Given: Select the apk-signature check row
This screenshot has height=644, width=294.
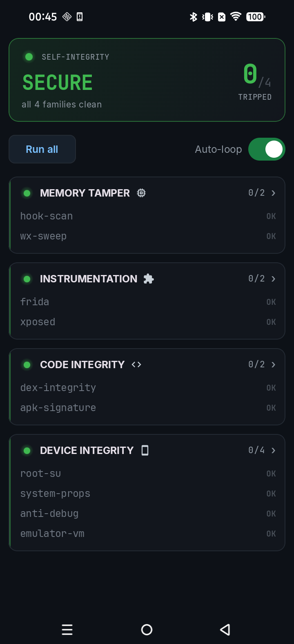Looking at the screenshot, I should (x=148, y=408).
